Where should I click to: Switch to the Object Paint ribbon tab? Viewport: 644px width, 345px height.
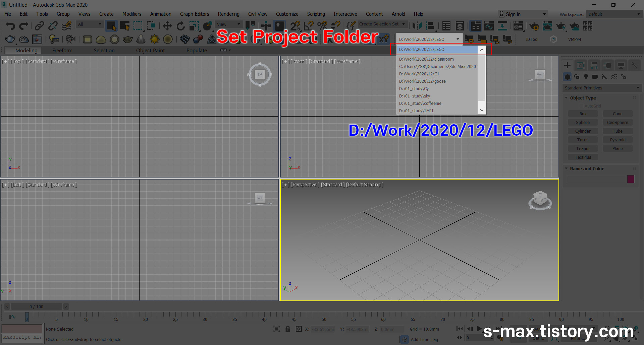[x=150, y=50]
